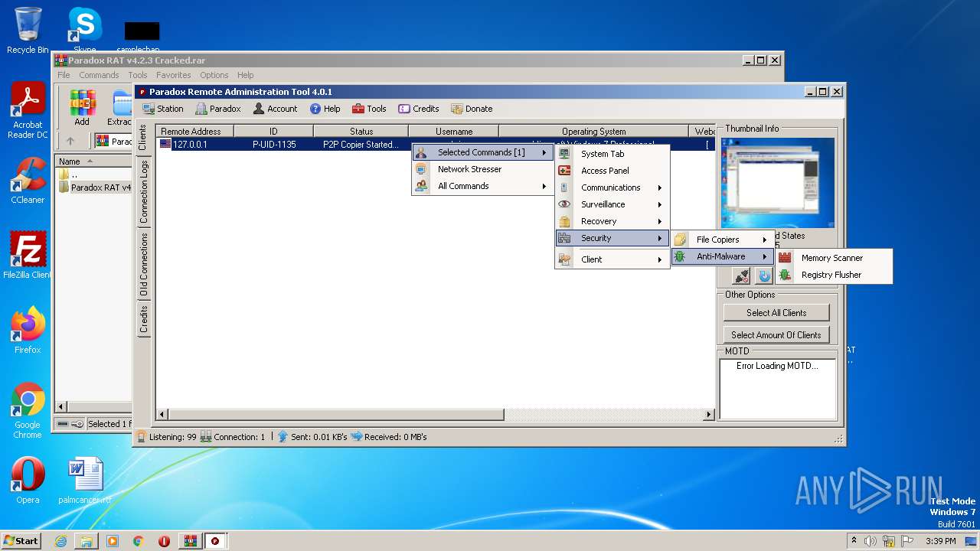
Task: Open the Firefox desktop shortcut
Action: tap(28, 331)
